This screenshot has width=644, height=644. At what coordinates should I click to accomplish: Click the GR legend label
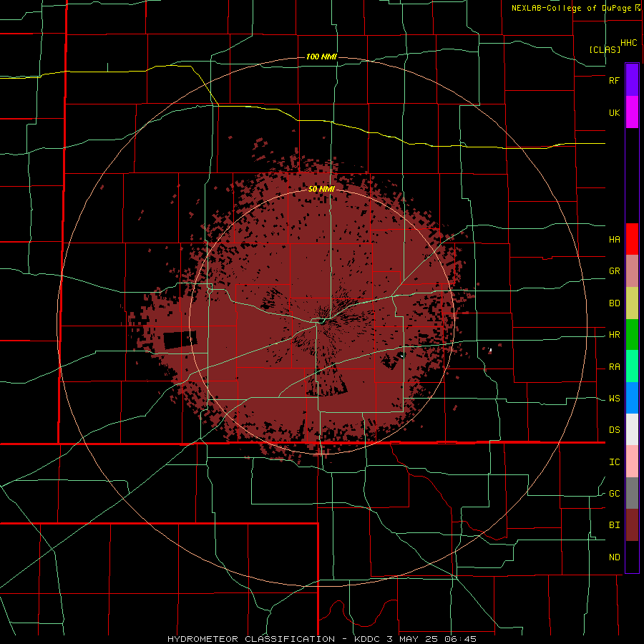coord(614,271)
